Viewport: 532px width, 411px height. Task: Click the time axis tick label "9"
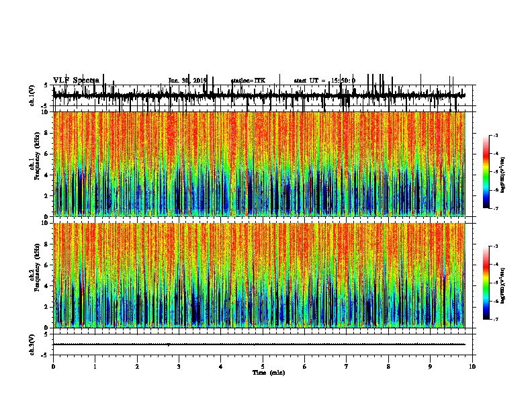tap(430, 367)
